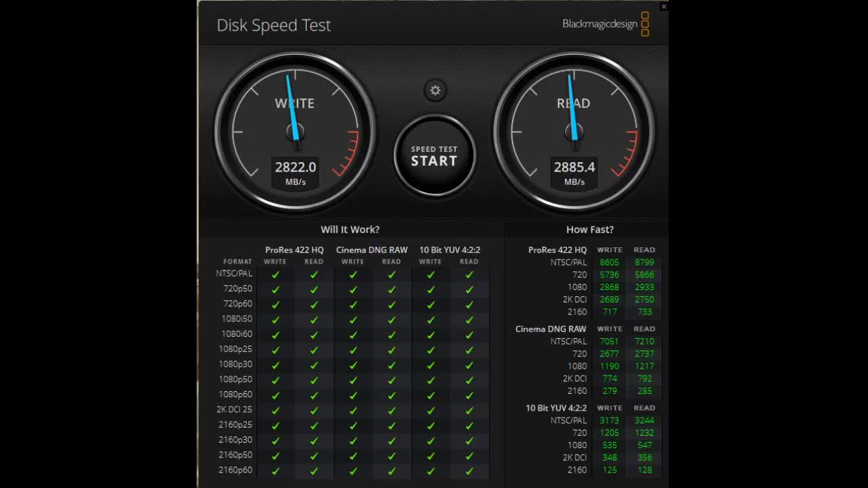868x488 pixels.
Task: Click Cinema DNG RAW header in Will It Work
Action: [x=372, y=250]
